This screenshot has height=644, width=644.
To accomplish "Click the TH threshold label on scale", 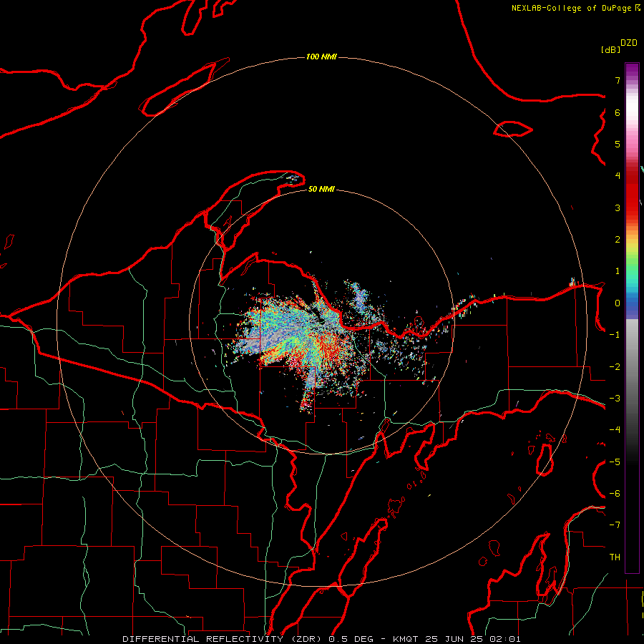I will click(615, 557).
